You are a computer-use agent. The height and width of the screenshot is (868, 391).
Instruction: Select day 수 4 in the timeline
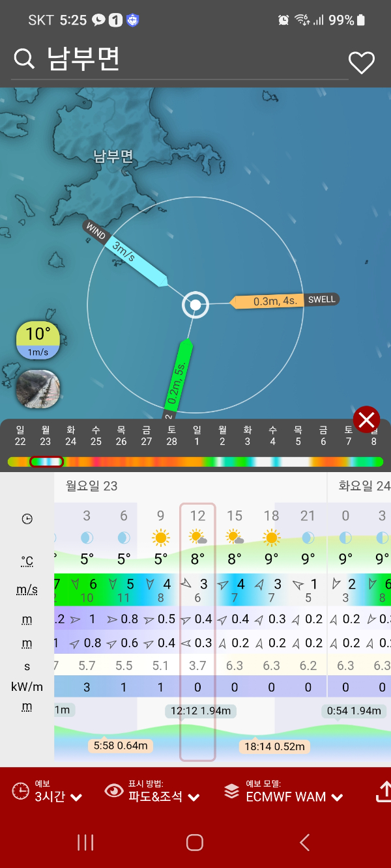[272, 436]
